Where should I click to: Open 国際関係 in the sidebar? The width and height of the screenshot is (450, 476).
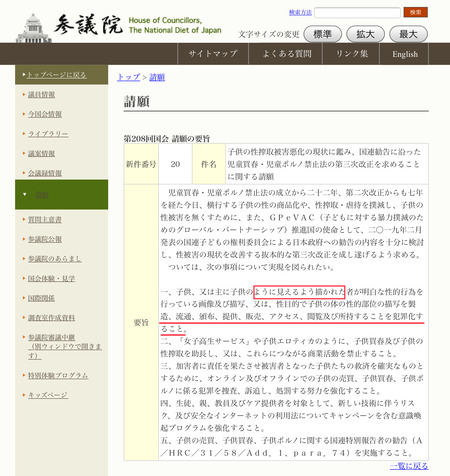(41, 298)
